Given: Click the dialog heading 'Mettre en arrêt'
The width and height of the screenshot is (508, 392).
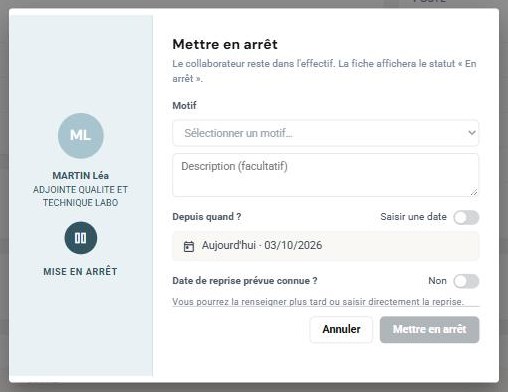Looking at the screenshot, I should tap(225, 44).
